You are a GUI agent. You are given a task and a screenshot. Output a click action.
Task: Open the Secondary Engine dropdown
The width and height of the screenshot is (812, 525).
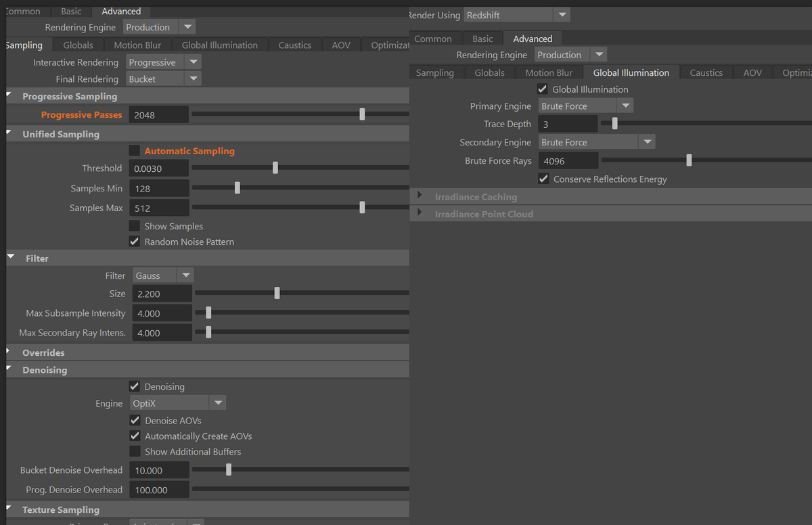[x=597, y=142]
